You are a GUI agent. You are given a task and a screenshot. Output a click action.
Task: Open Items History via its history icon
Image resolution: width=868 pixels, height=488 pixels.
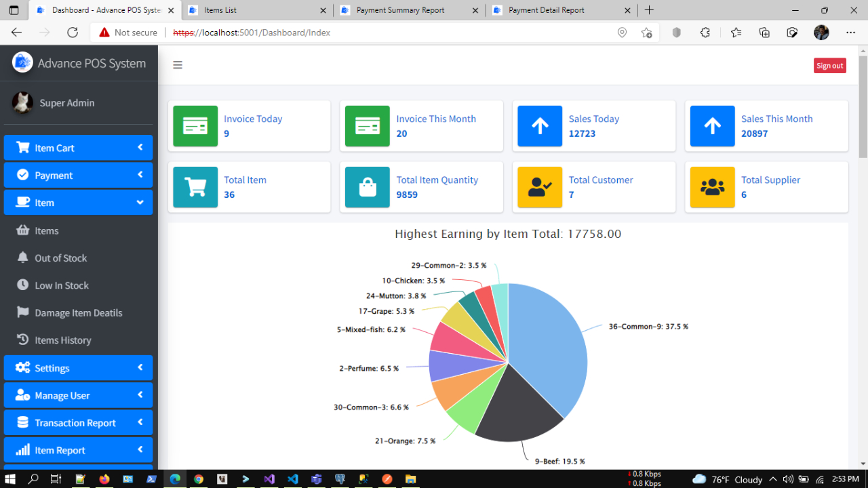22,340
